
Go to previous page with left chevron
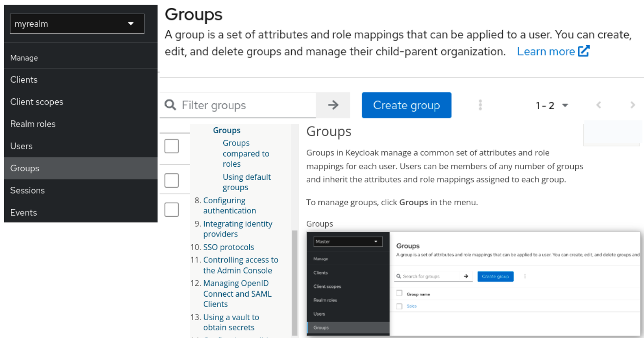[598, 105]
